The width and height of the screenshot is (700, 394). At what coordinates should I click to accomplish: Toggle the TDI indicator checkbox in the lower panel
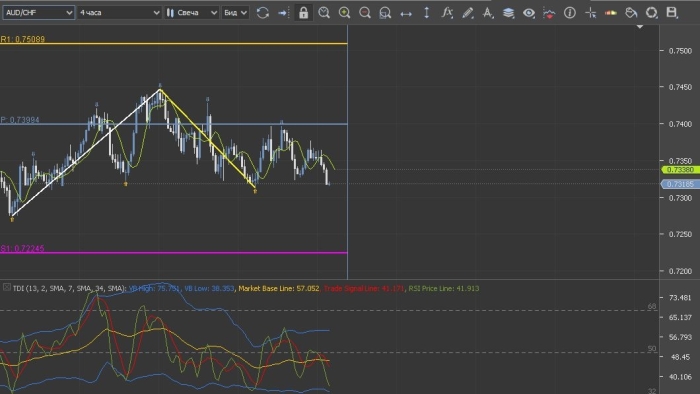tap(7, 287)
